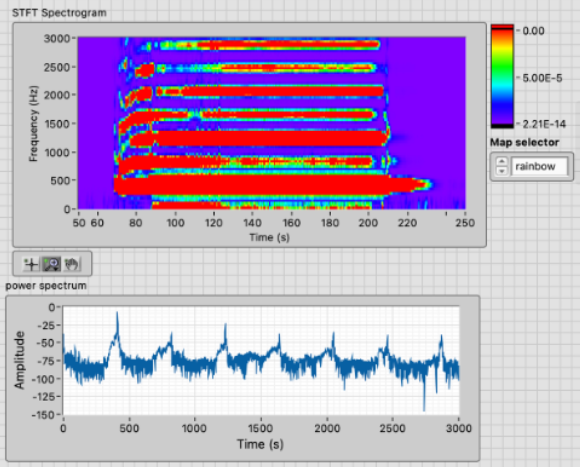Click the power spectrum Time (s) label
Viewport: 580px width, 467px height.
point(260,444)
